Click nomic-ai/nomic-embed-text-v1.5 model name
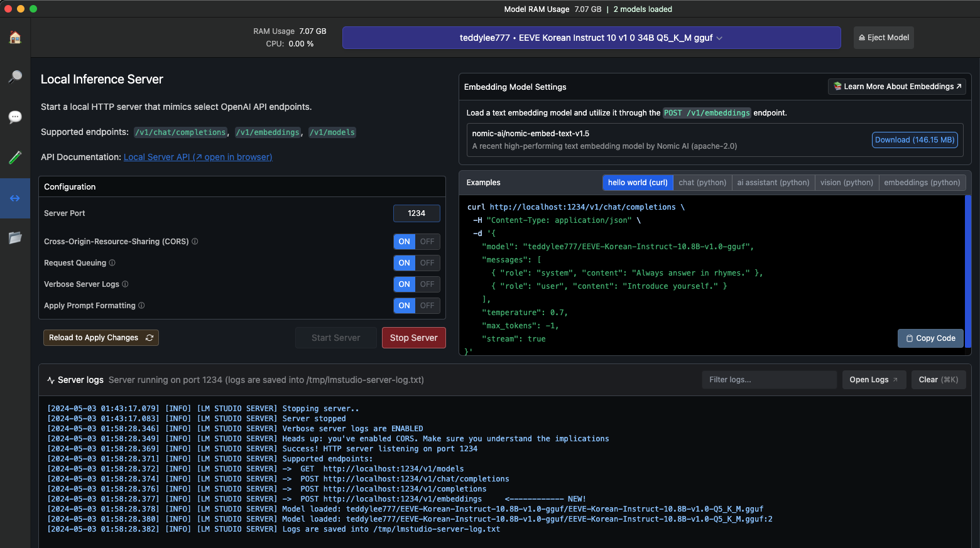 point(531,134)
